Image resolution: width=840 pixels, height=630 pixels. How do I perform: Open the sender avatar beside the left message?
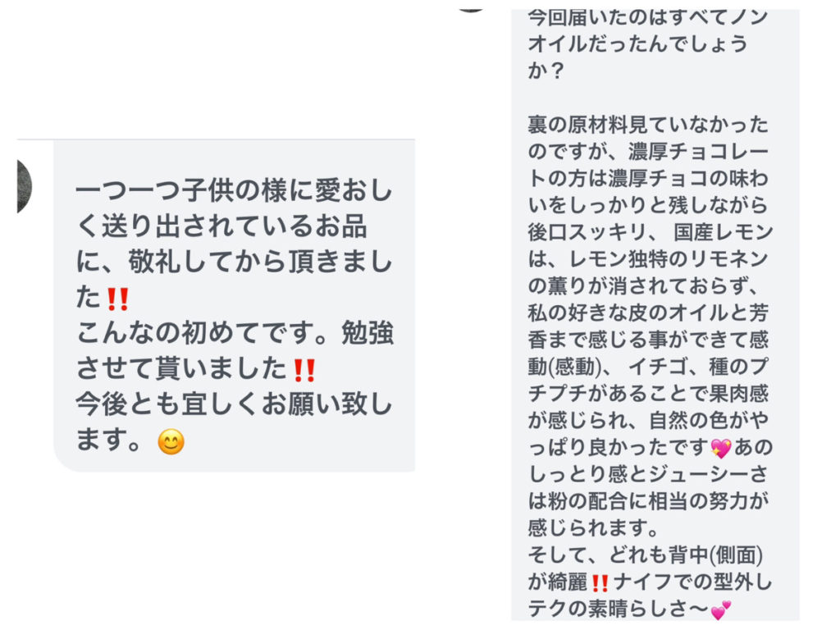point(23,186)
